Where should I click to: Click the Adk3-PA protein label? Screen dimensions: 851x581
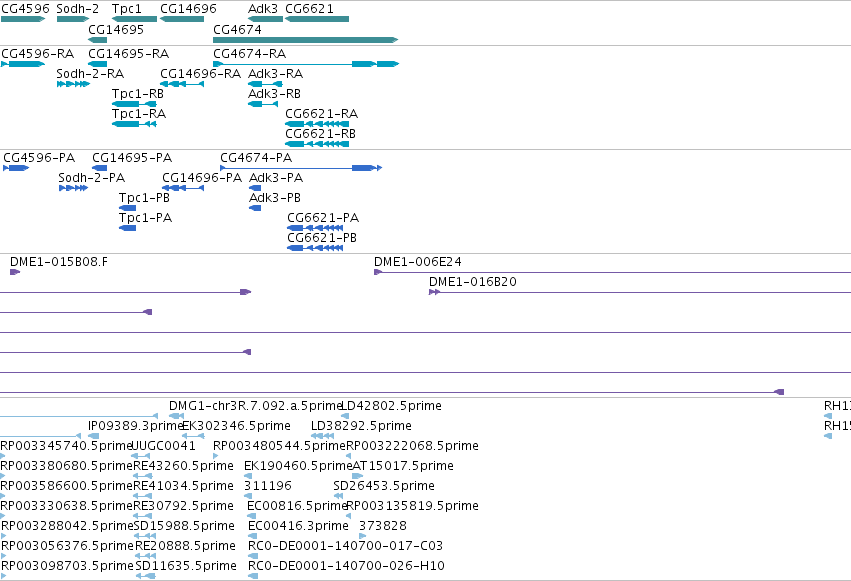276,178
